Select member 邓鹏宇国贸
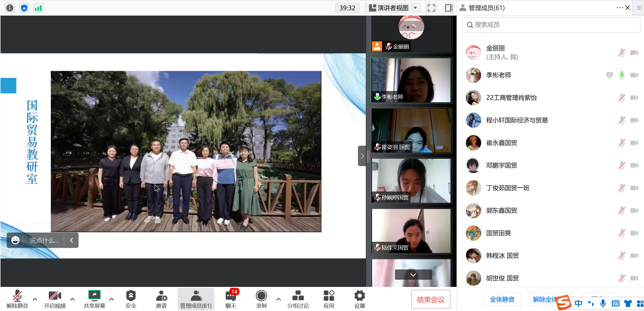The height and width of the screenshot is (311, 644). click(551, 165)
